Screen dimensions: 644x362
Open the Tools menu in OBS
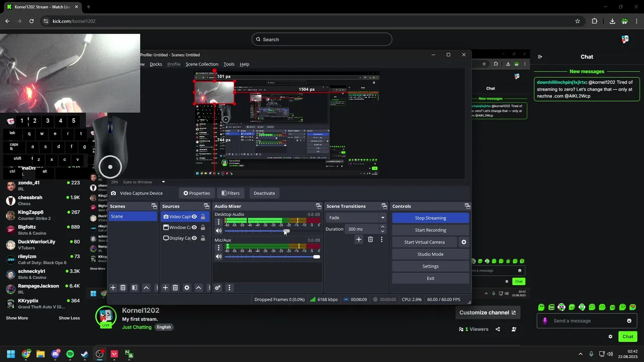[x=229, y=64]
